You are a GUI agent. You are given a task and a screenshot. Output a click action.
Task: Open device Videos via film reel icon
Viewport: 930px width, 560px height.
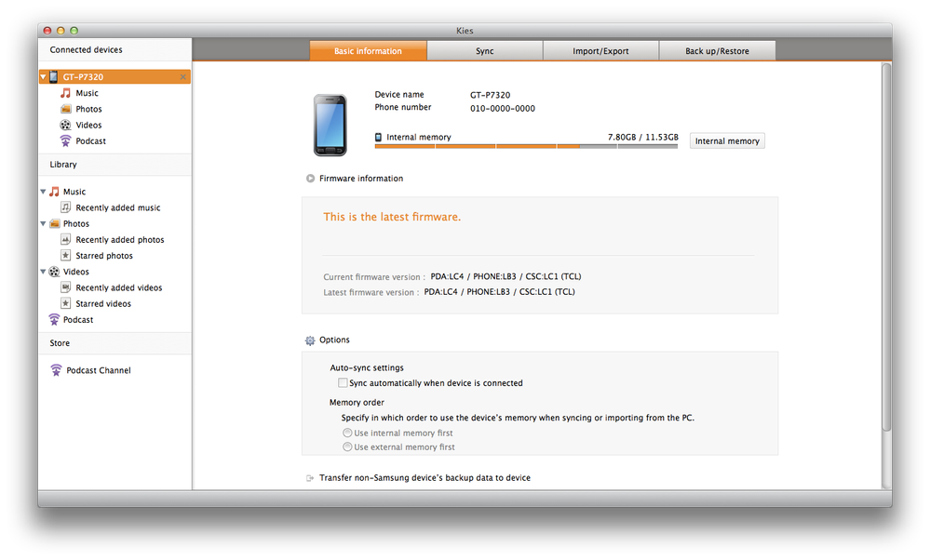coord(65,125)
